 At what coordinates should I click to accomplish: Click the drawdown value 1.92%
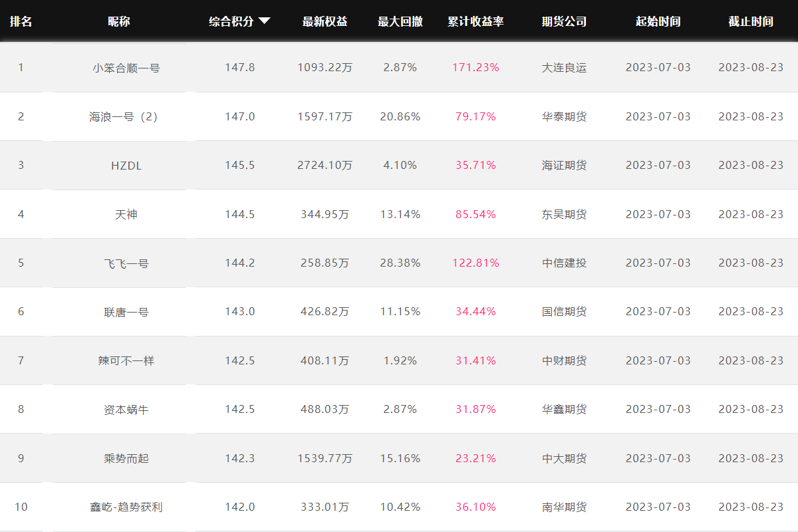(400, 360)
